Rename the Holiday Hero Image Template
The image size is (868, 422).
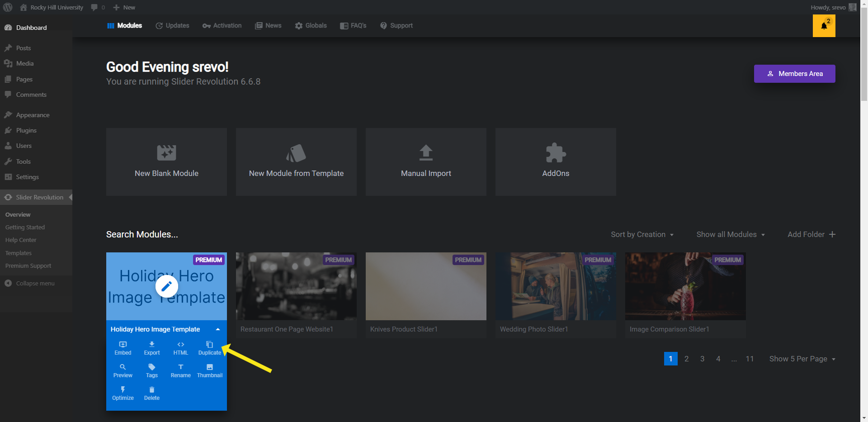180,371
